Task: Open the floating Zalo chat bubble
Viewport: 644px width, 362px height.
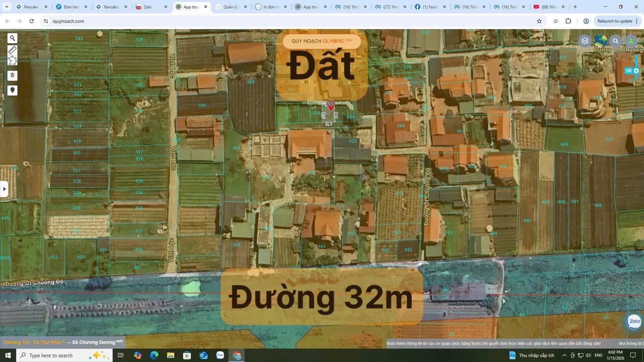Action: click(x=634, y=321)
